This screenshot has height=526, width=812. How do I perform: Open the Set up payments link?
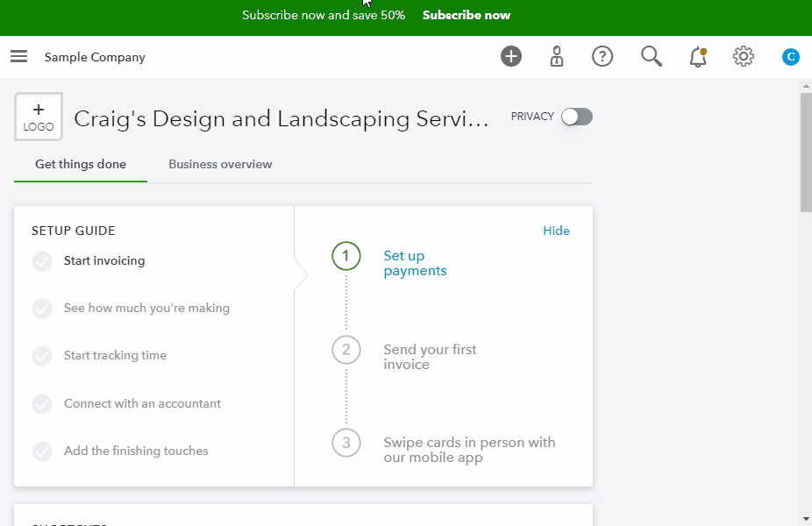415,263
